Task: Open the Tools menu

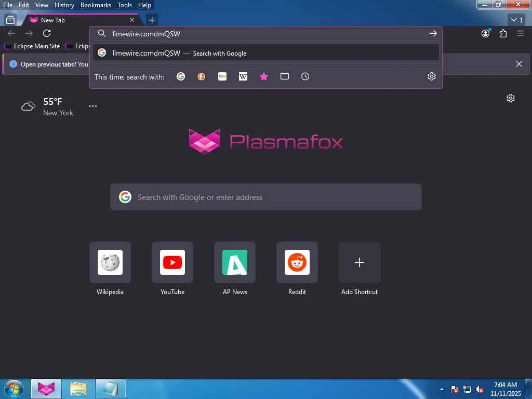Action: pos(125,5)
